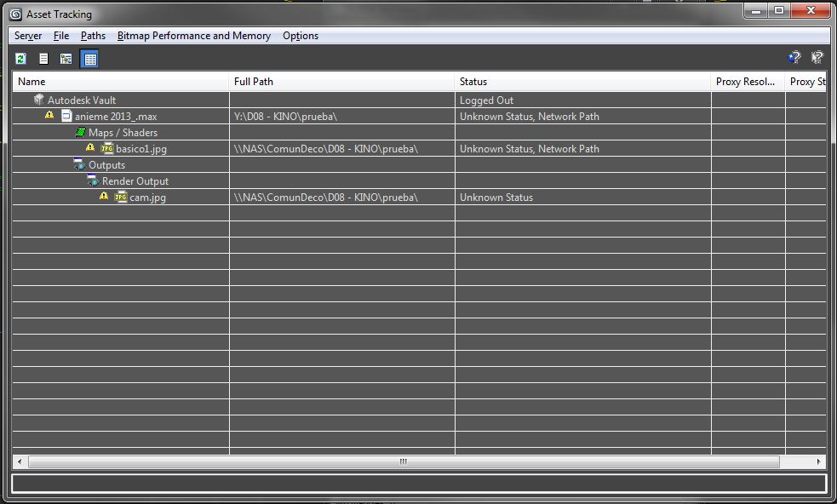Open the Options menu
Viewport: 837px width, 504px height.
click(301, 36)
